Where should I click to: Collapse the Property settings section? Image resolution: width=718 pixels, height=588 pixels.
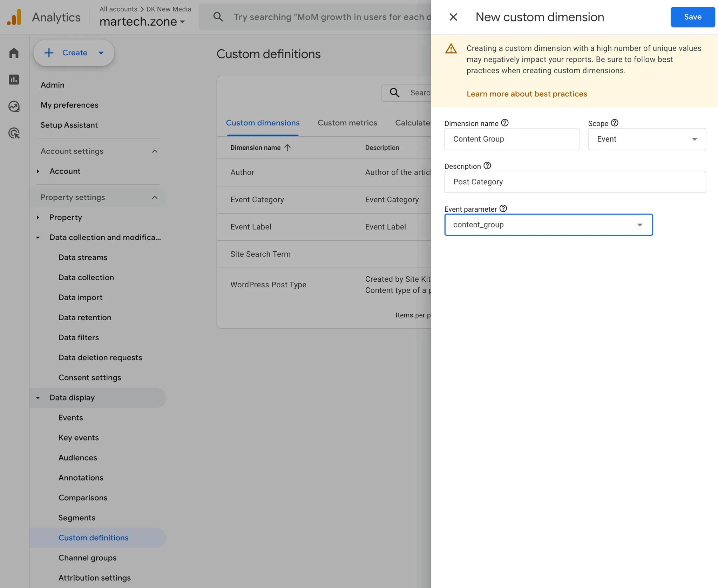[155, 197]
